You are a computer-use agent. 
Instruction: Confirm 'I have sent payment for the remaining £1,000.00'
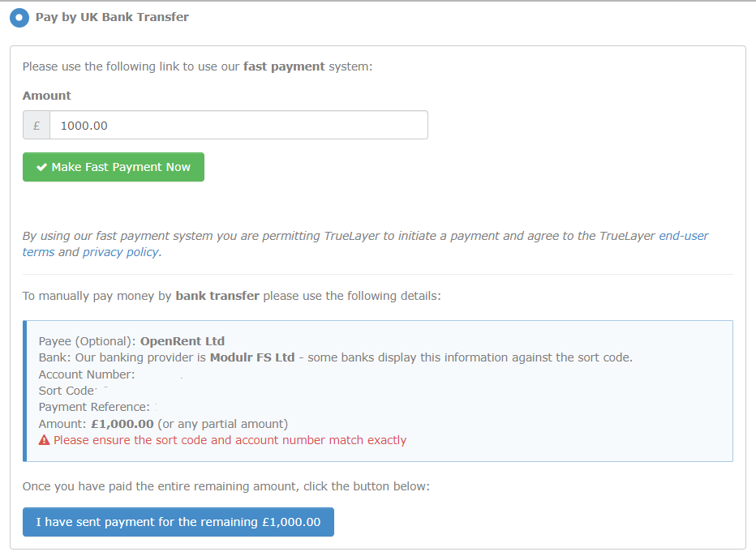point(178,522)
